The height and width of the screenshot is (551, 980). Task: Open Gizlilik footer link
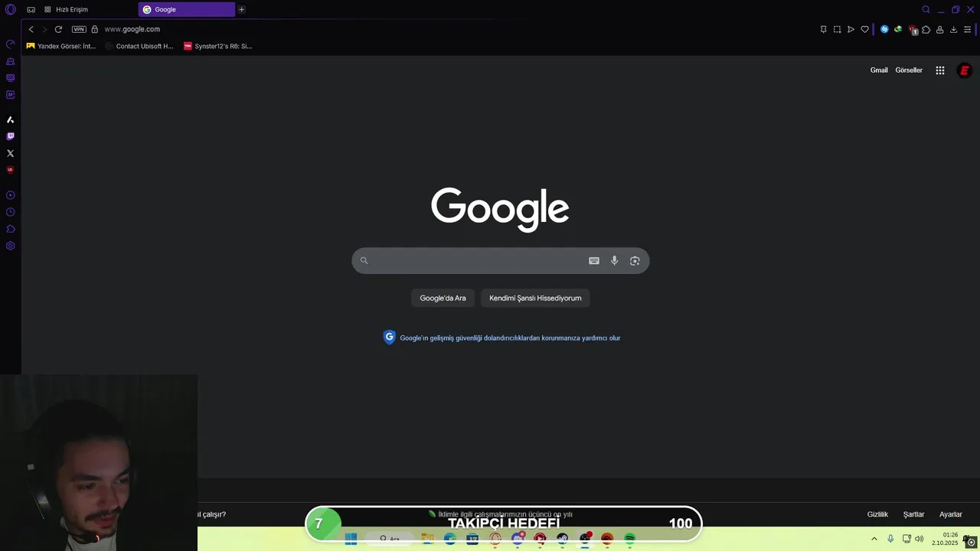[x=877, y=514]
